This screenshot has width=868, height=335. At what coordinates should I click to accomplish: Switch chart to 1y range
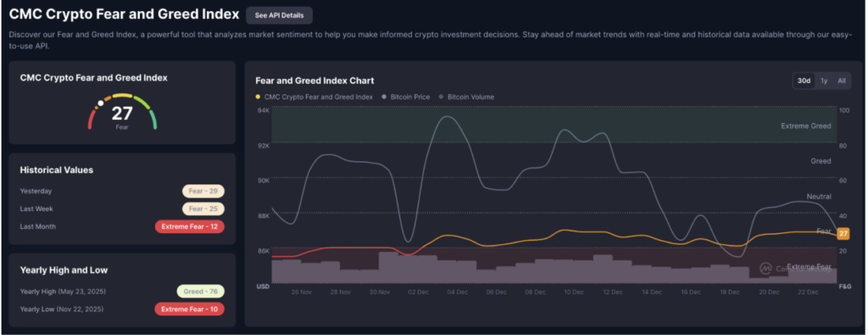pos(824,81)
